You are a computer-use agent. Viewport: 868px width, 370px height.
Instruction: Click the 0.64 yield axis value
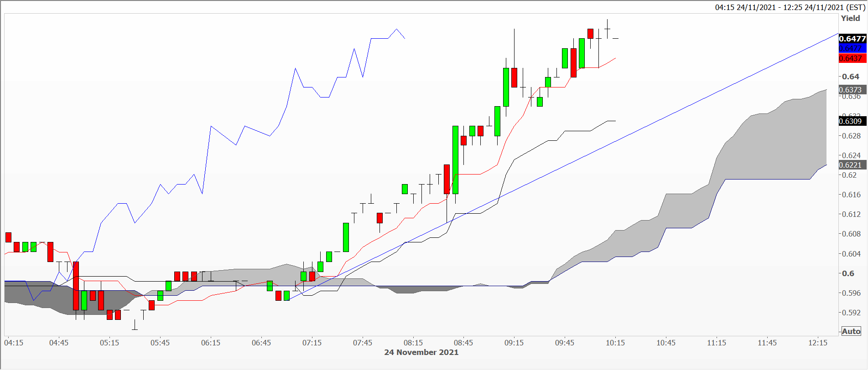(x=851, y=77)
